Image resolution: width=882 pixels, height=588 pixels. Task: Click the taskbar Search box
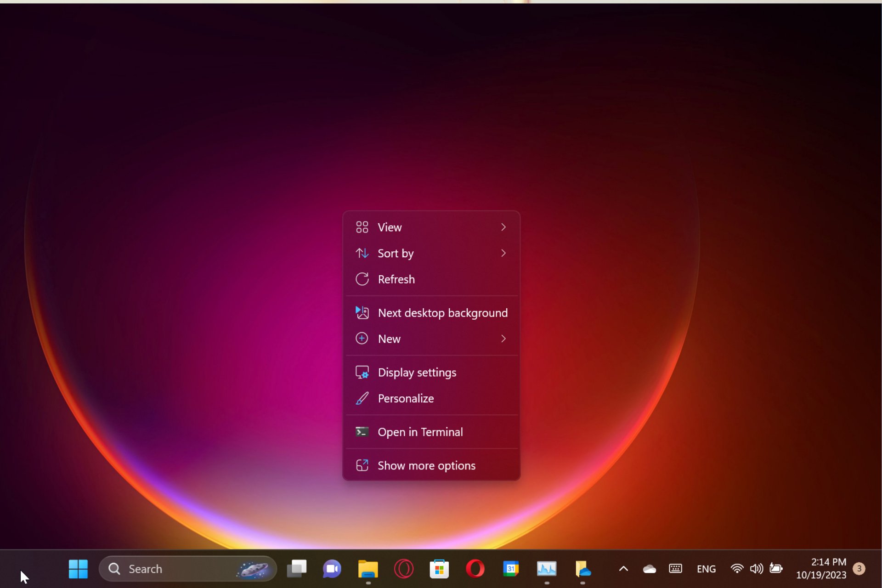point(188,569)
